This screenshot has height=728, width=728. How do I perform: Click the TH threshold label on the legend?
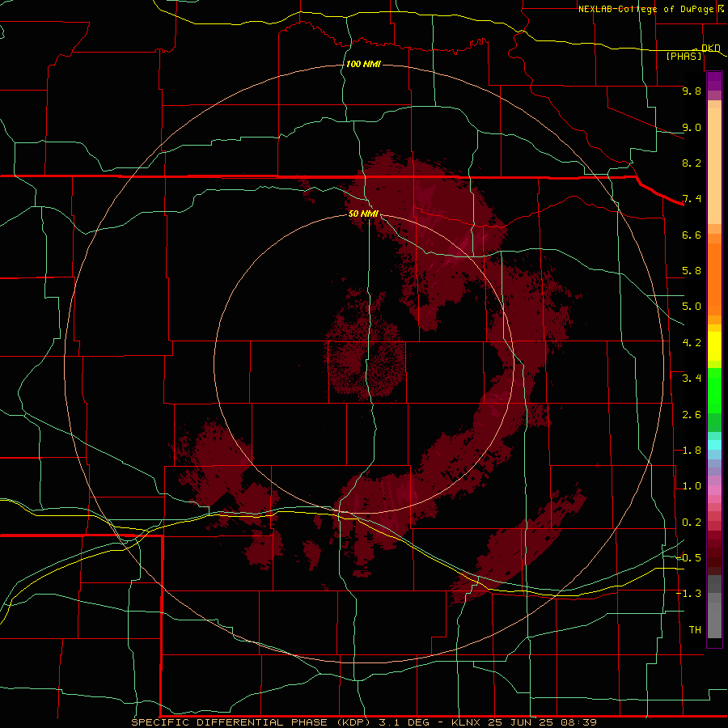[x=695, y=630]
